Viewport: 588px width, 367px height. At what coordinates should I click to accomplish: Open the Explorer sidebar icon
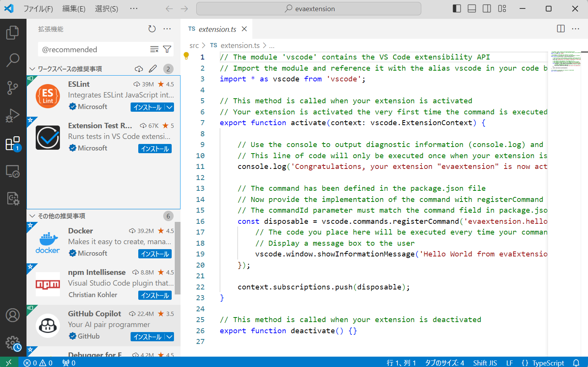13,33
